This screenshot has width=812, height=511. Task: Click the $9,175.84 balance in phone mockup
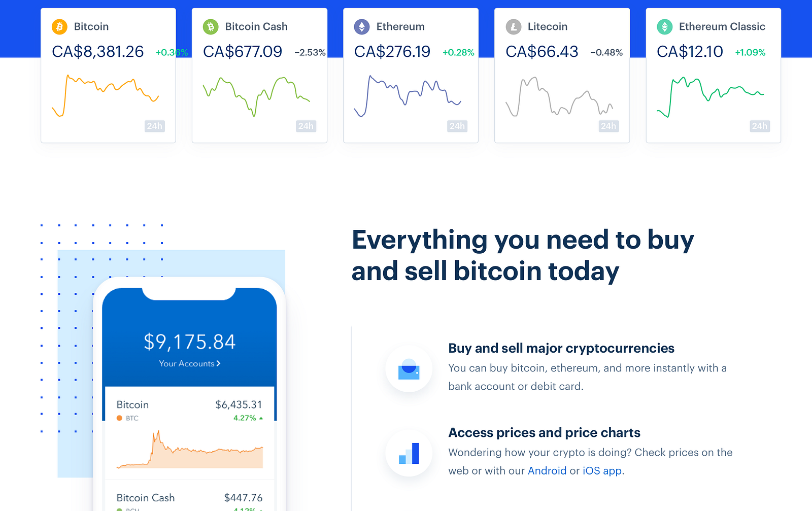190,342
